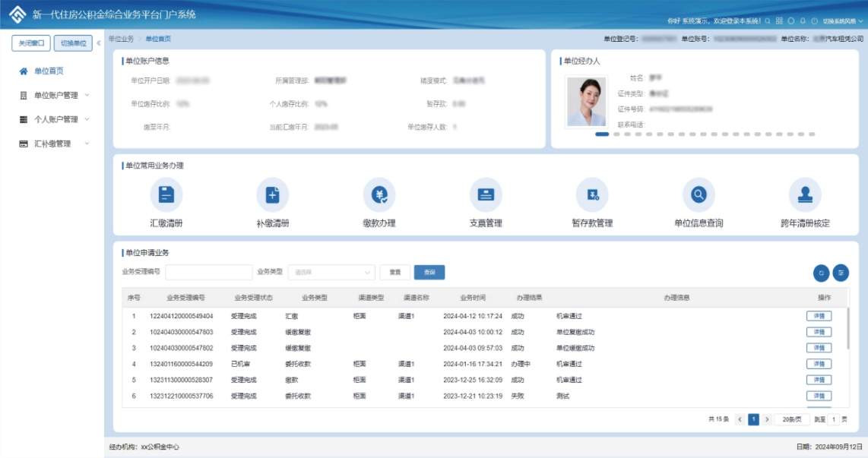868x458 pixels.
Task: Click the search magnifier in the top bar
Action: pos(768,21)
